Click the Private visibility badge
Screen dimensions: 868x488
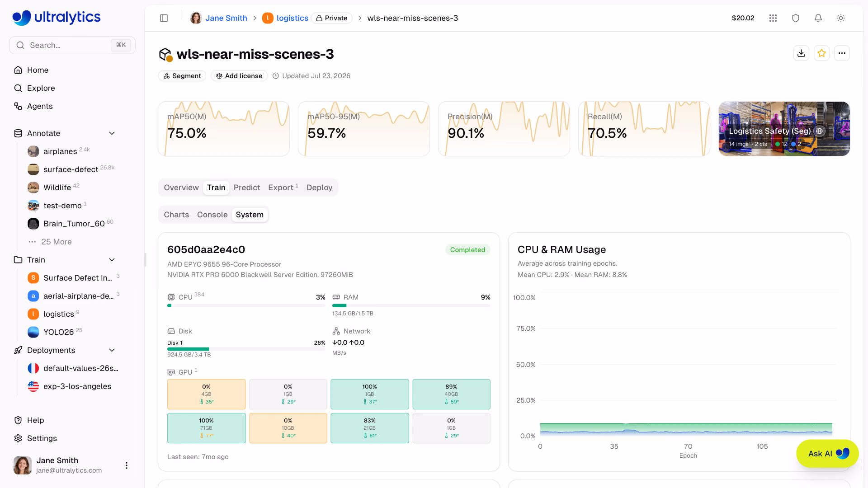(332, 18)
